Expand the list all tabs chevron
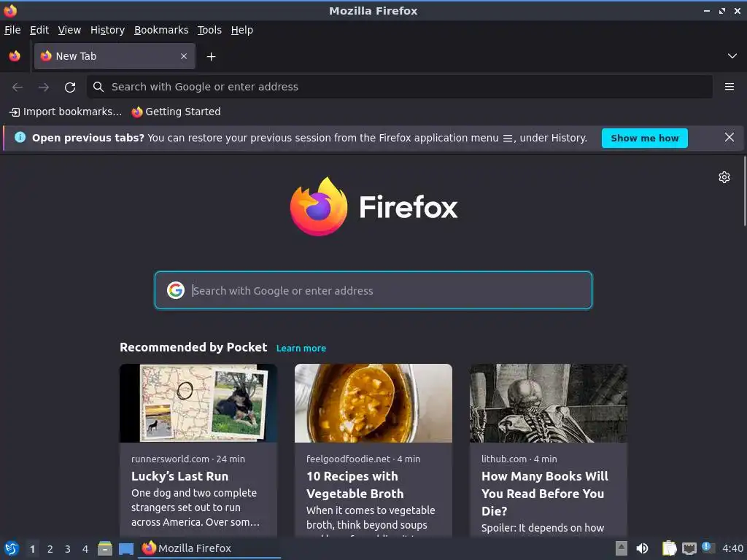This screenshot has width=747, height=560. point(732,56)
